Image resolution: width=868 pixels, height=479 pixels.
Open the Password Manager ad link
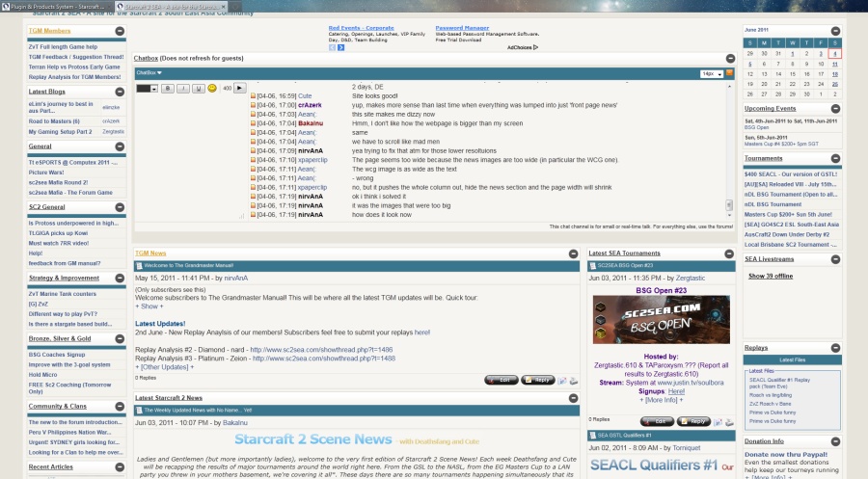coord(462,29)
